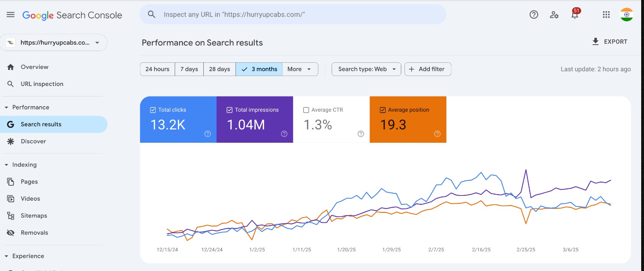The image size is (644, 271).
Task: Open the Pages indexing report
Action: tap(54, 182)
